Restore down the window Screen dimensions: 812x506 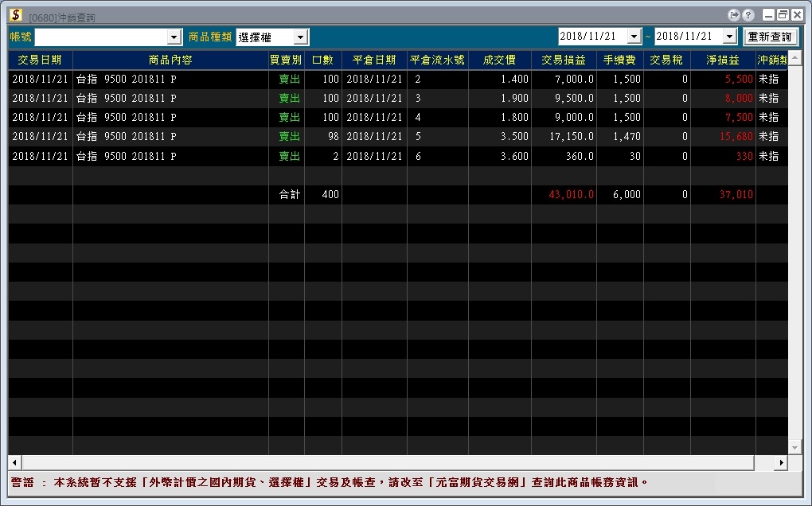coord(783,15)
